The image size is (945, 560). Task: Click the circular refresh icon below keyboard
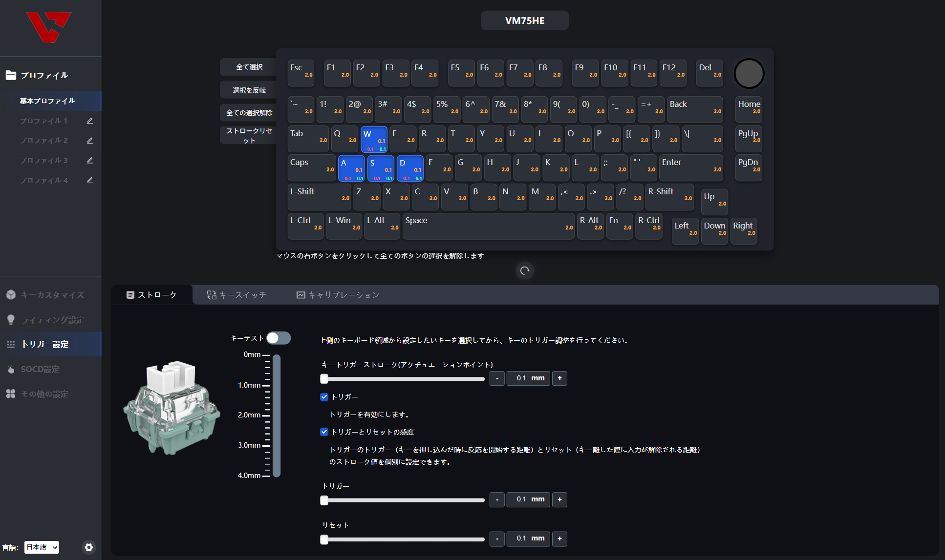click(525, 270)
